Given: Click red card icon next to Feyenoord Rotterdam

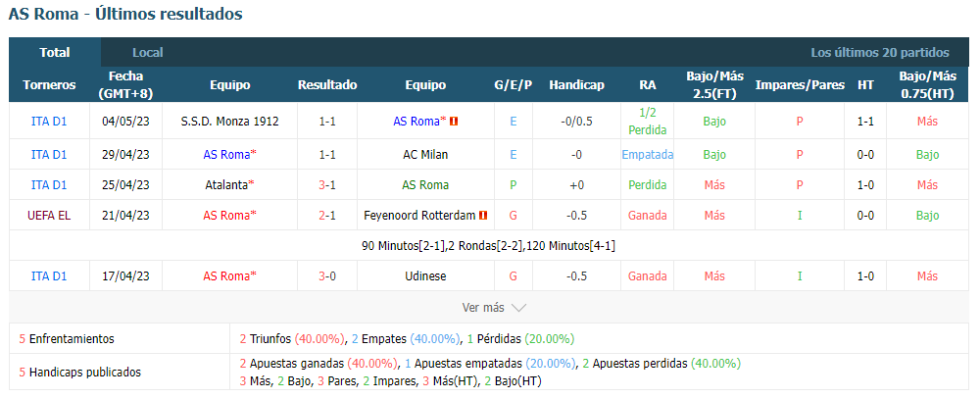Looking at the screenshot, I should (x=483, y=215).
